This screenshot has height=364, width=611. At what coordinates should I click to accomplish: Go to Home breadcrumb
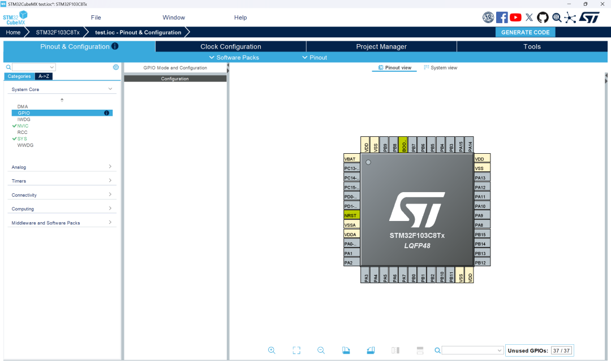tap(13, 32)
